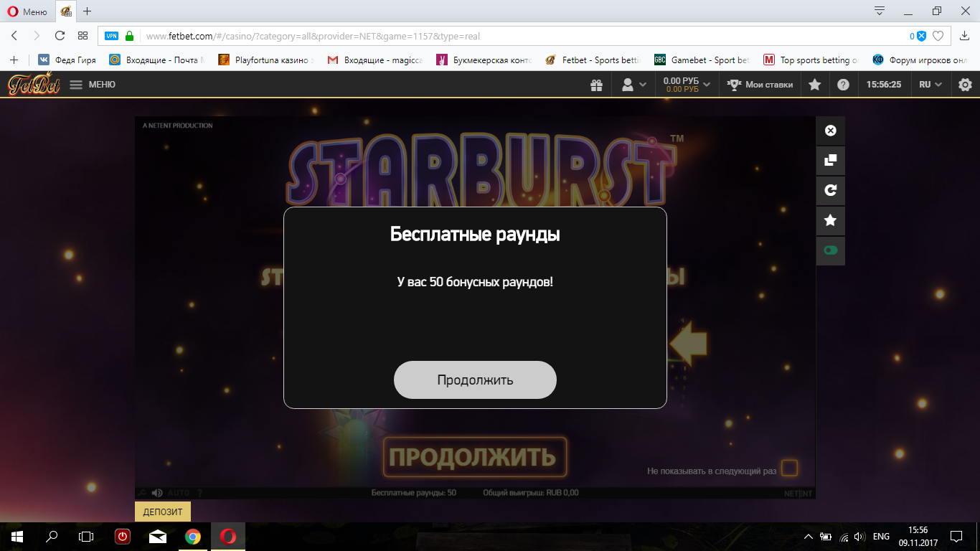Tick the 'Не показывать в следующий раз' checkbox
The width and height of the screenshot is (980, 551).
789,468
